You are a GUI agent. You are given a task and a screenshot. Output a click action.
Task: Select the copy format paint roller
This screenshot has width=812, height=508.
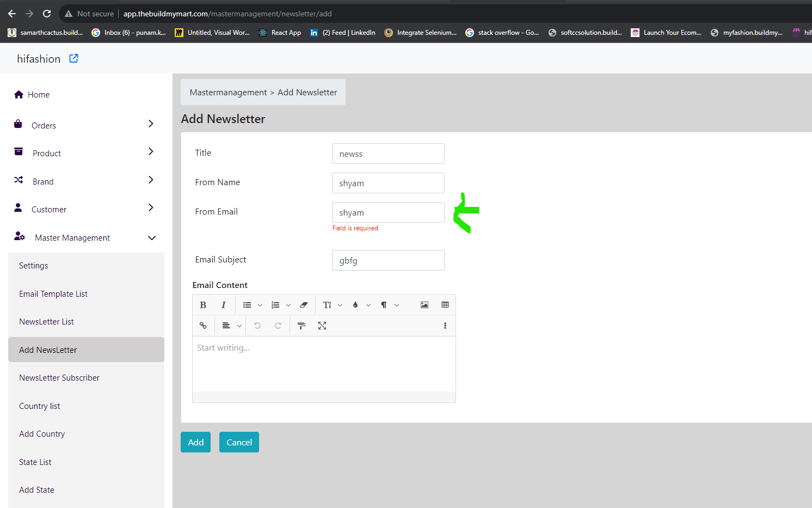click(x=302, y=326)
